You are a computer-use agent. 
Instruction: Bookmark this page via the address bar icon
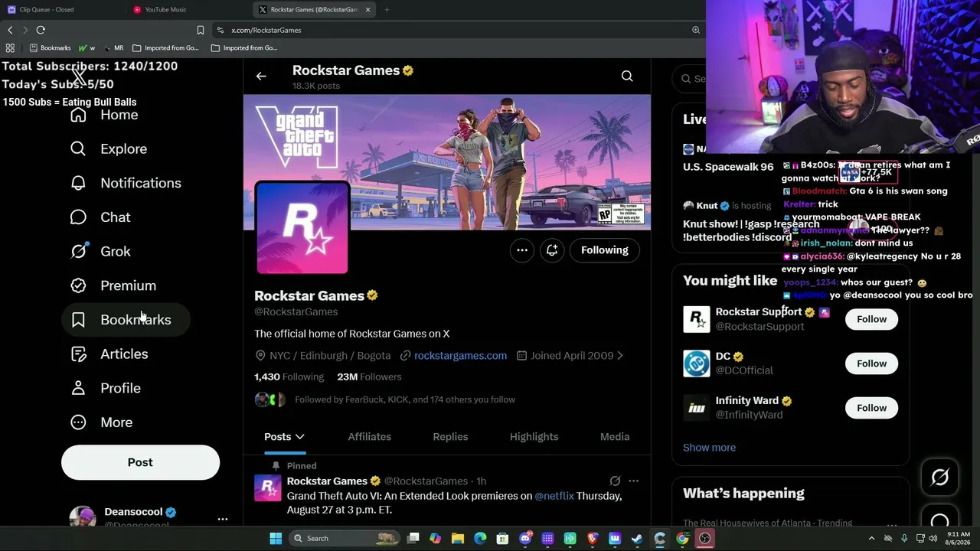click(201, 30)
